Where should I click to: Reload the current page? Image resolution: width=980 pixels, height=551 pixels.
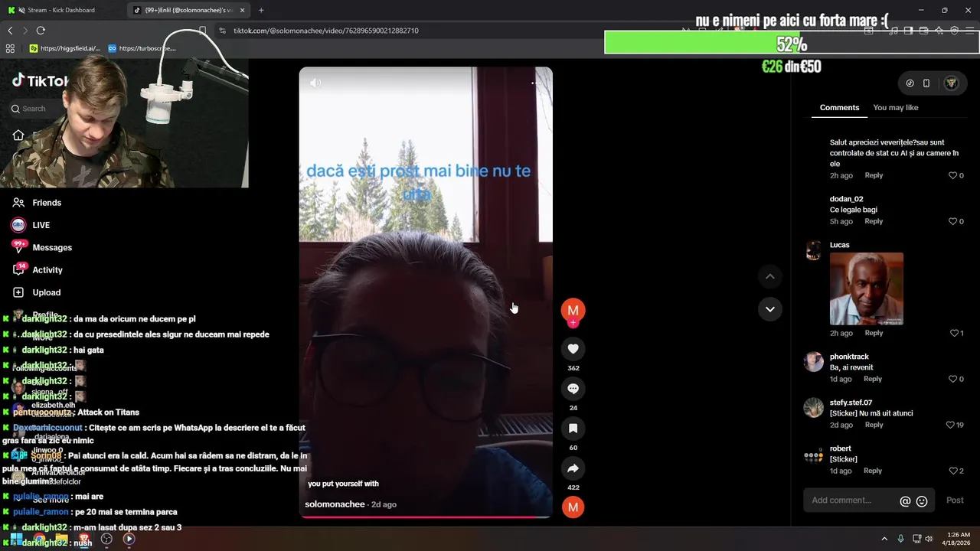[41, 31]
